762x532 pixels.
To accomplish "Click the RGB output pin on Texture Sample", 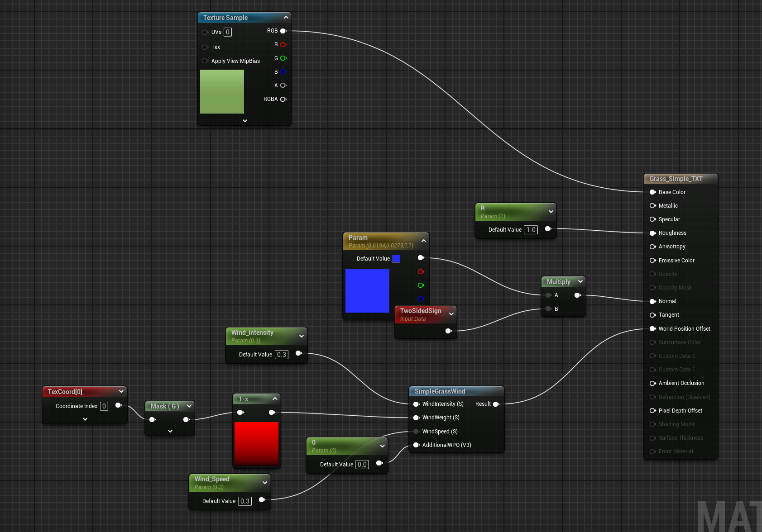I will coord(283,31).
